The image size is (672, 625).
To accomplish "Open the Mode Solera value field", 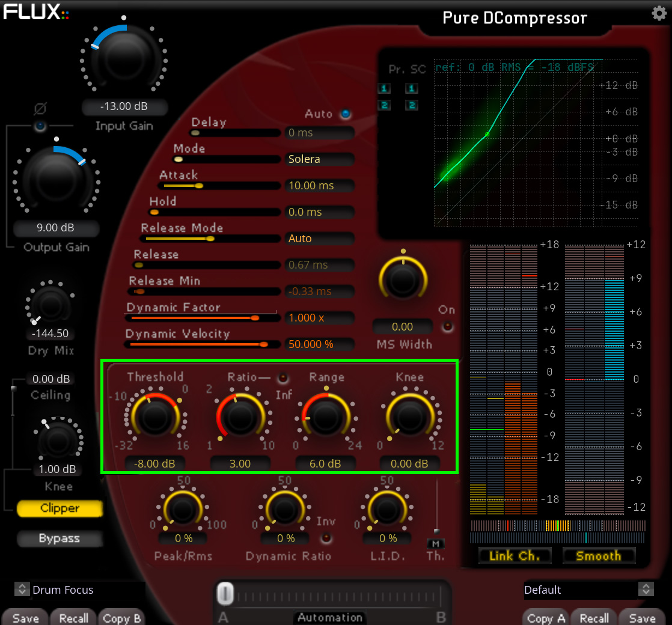I will pos(320,159).
